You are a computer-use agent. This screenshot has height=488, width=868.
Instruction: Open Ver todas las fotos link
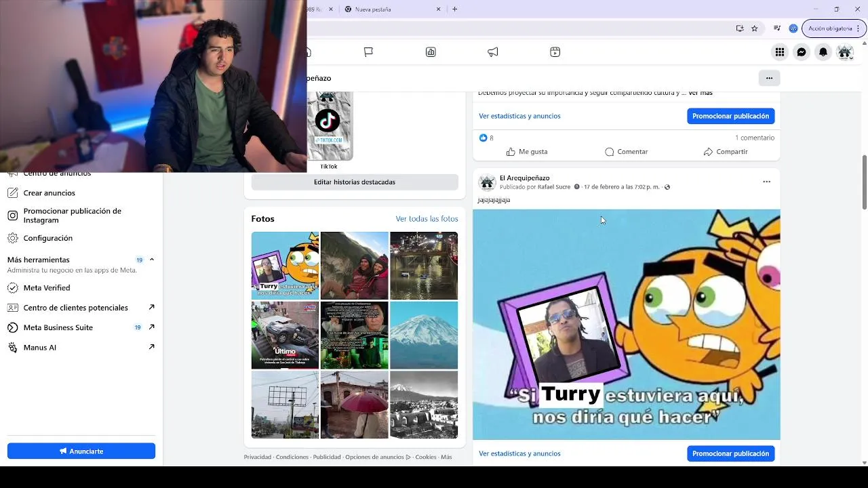coord(427,219)
